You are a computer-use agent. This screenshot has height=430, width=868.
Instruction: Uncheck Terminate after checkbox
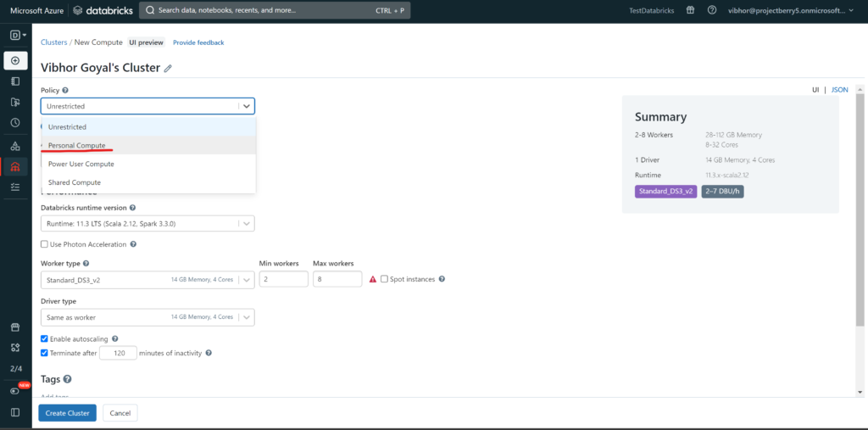[x=44, y=353]
